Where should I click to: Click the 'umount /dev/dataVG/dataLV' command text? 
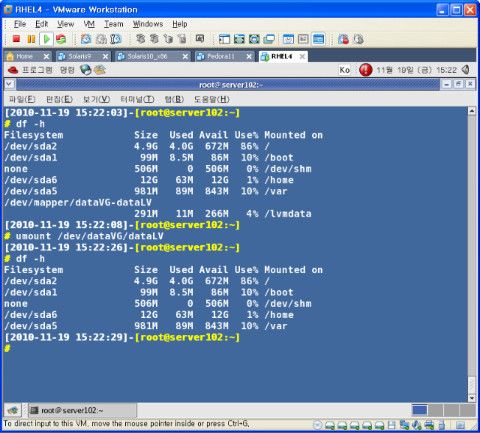pos(90,236)
